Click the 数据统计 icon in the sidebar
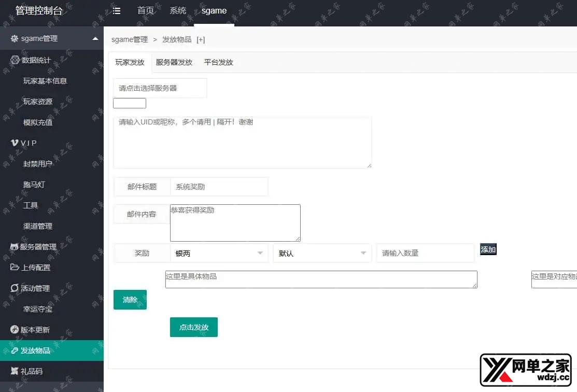The width and height of the screenshot is (577, 392). pyautogui.click(x=15, y=60)
